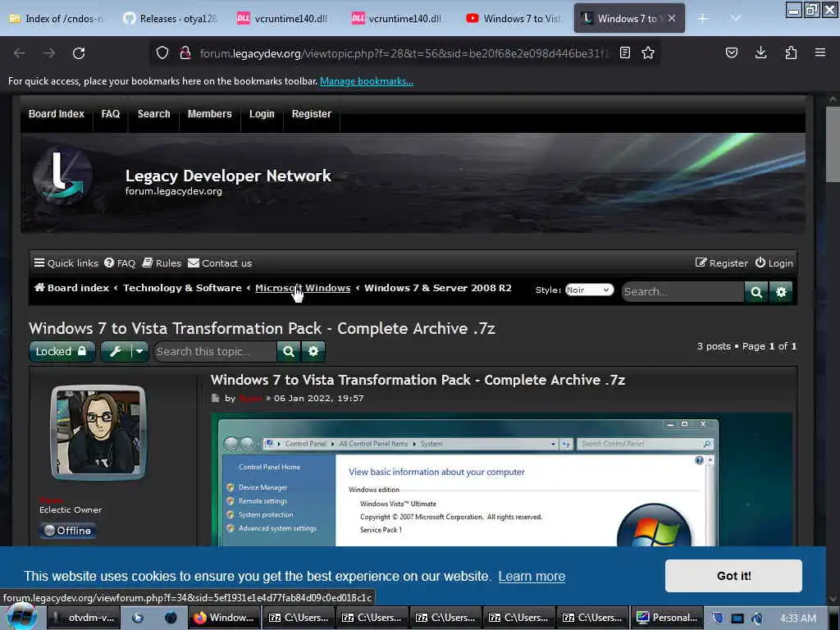
Task: Expand the topic tools dropdown arrow
Action: click(x=139, y=351)
